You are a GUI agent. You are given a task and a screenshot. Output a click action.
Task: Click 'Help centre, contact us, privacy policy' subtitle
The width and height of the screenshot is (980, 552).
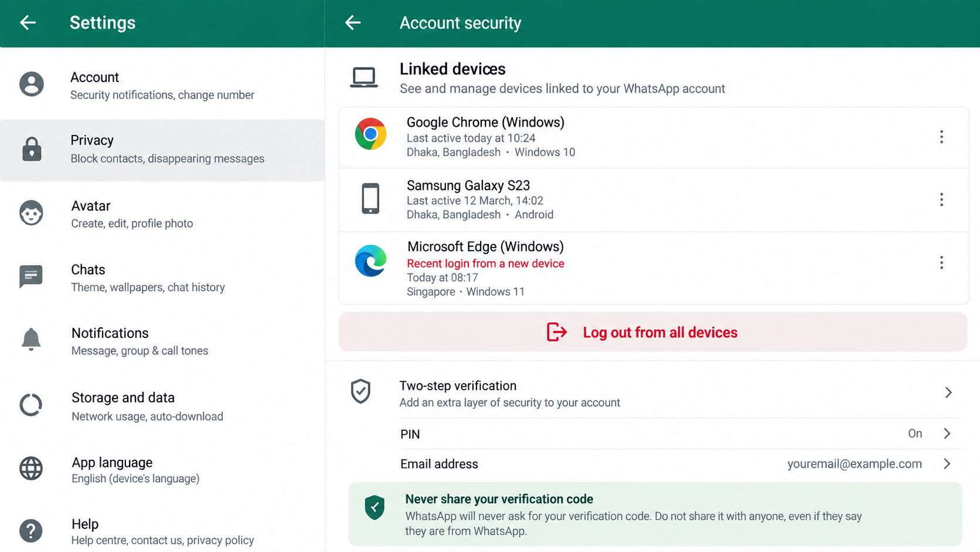click(x=162, y=540)
